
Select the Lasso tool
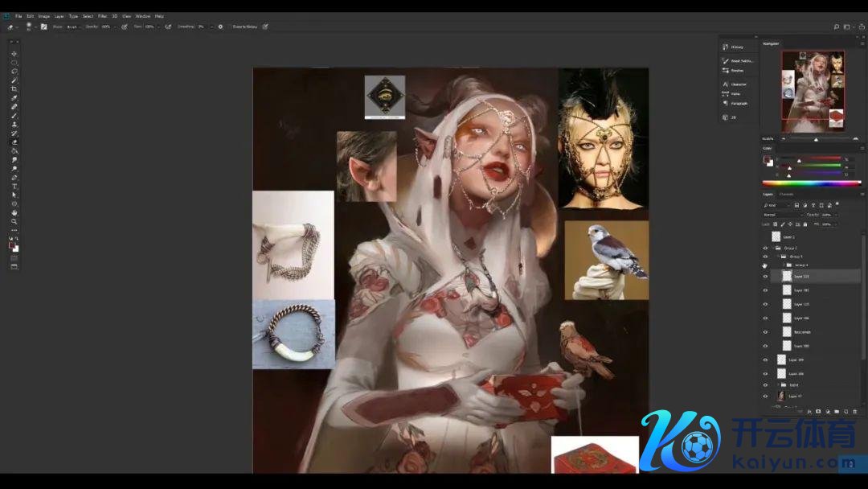point(14,72)
